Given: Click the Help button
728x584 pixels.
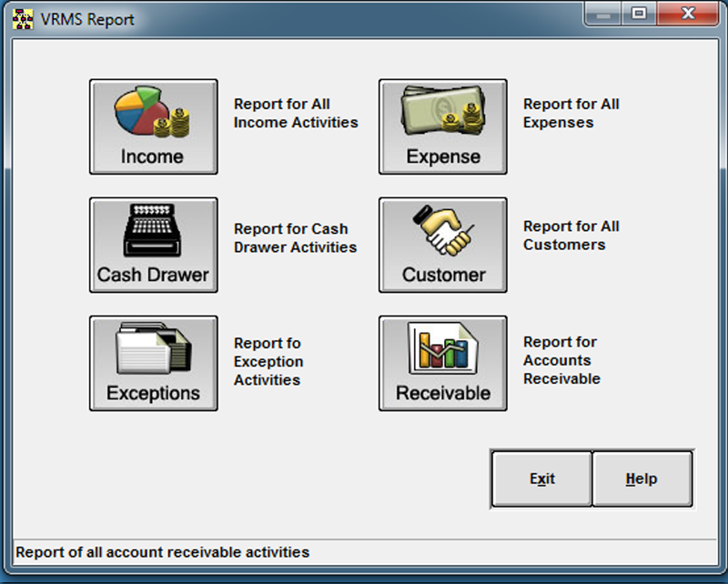Looking at the screenshot, I should point(642,478).
